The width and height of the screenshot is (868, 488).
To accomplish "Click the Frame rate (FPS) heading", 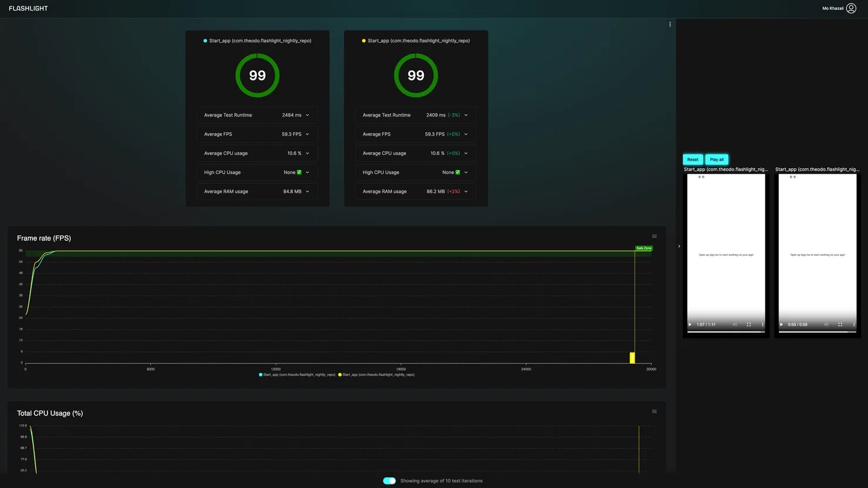I will 44,238.
